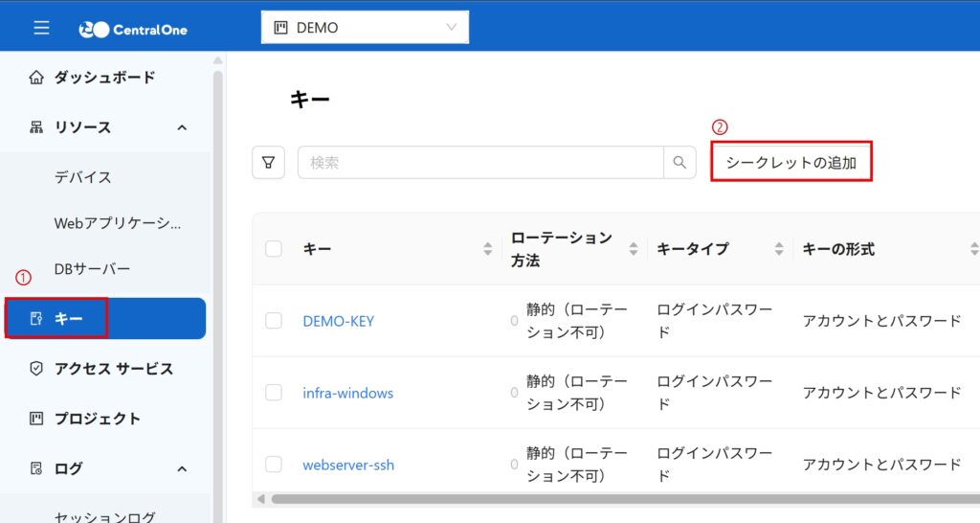Check the DEMO-KEY row checkbox

(x=274, y=321)
